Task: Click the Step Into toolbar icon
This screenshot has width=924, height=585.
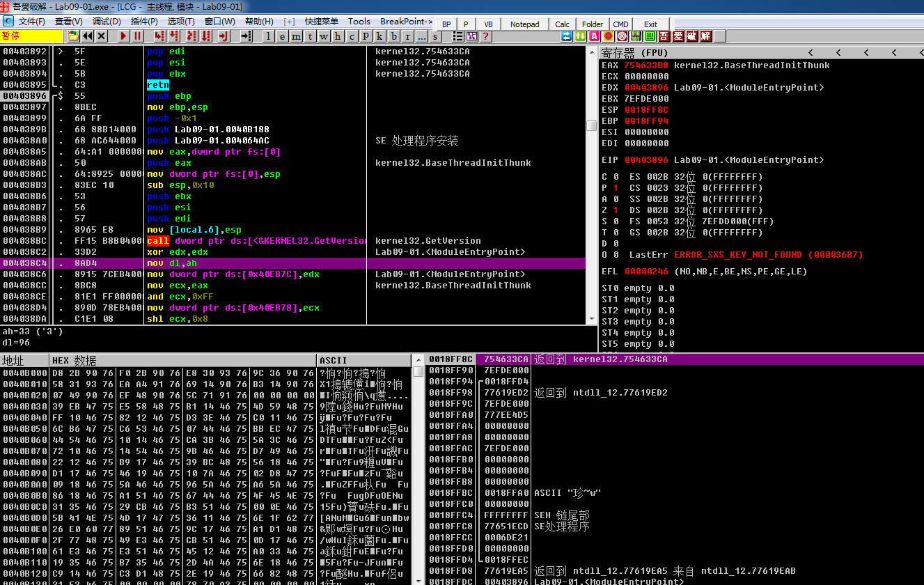Action: pyautogui.click(x=159, y=36)
